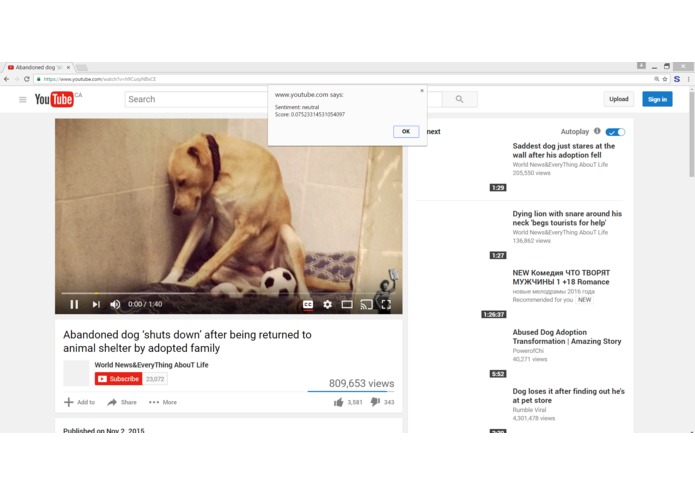Go to YouTube home via logo
This screenshot has width=695, height=494.
pos(54,99)
